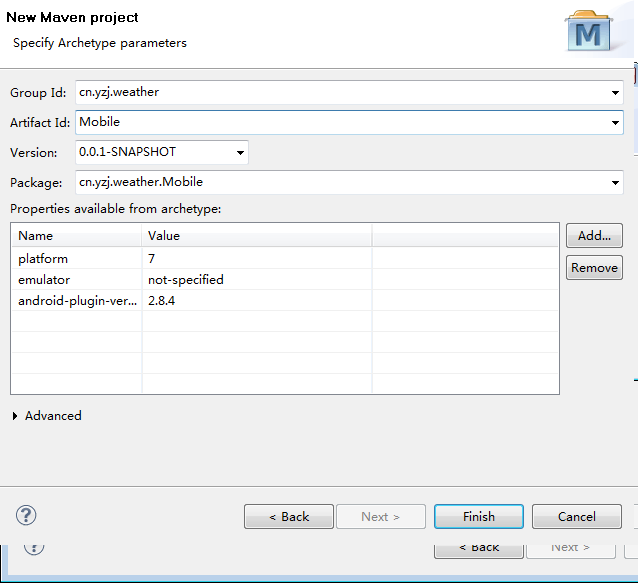This screenshot has height=583, width=638.
Task: Expand the Advanced section
Action: point(16,416)
